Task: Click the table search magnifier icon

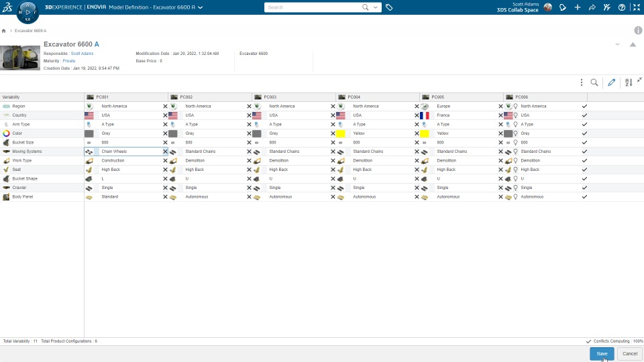Action: click(594, 82)
